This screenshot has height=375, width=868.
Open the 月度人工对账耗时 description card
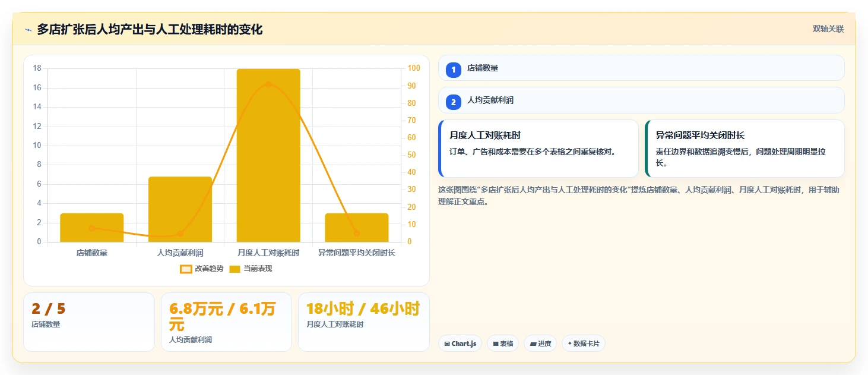[538, 149]
